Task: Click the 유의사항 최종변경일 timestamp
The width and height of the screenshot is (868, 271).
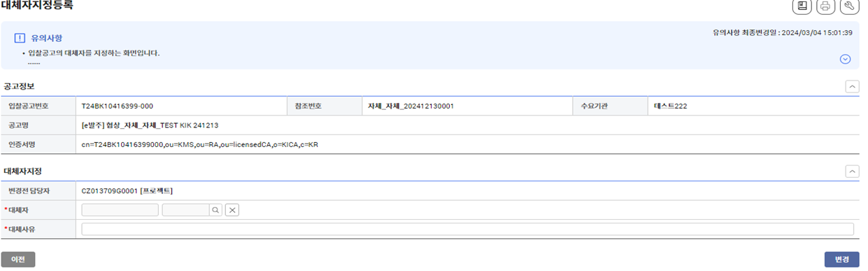Action: pos(782,32)
